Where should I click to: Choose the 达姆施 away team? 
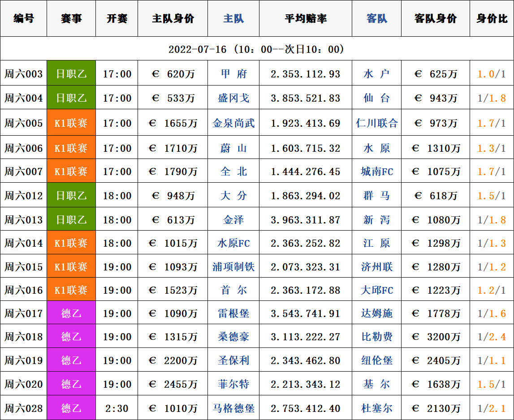pyautogui.click(x=376, y=313)
